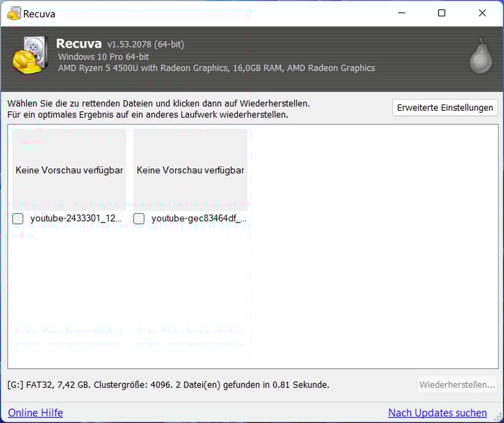Click version text v1.53.2078 (64-bit)
Image resolution: width=504 pixels, height=423 pixels.
click(146, 44)
